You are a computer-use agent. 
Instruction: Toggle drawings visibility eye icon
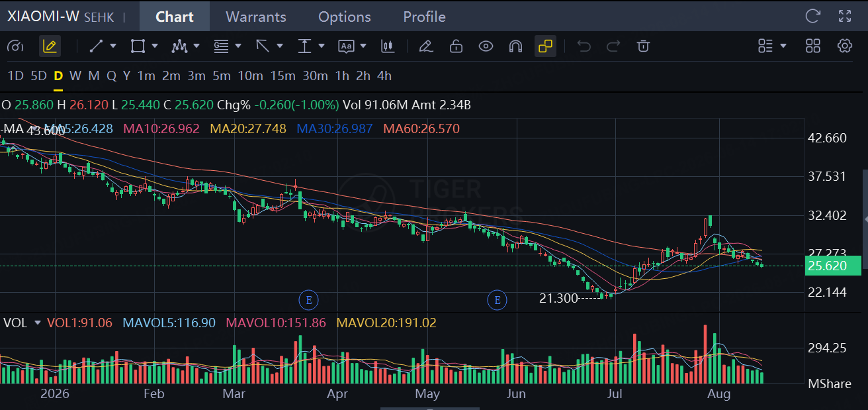486,46
